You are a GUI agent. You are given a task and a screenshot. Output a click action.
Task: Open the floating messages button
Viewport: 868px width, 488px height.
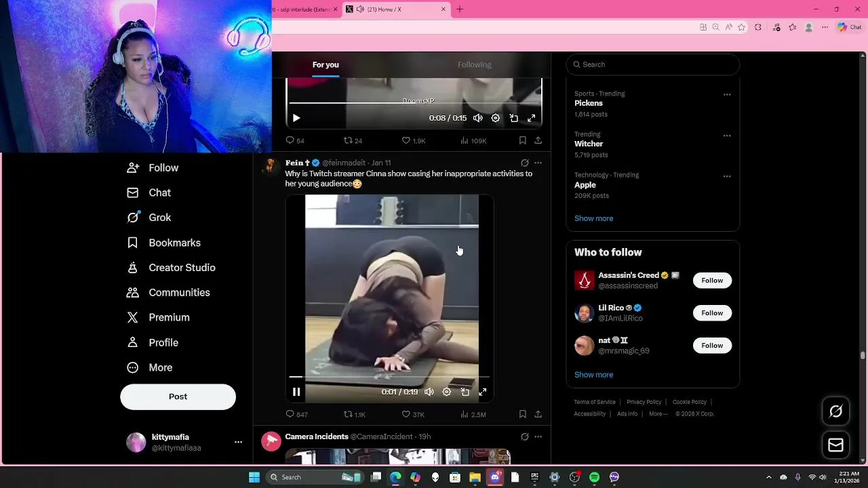click(x=836, y=445)
